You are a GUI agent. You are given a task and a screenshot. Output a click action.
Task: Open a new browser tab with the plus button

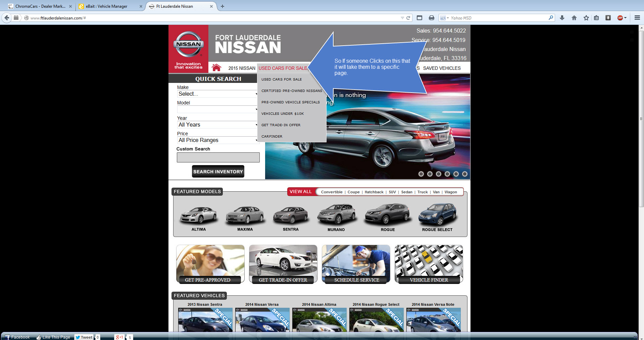tap(222, 6)
